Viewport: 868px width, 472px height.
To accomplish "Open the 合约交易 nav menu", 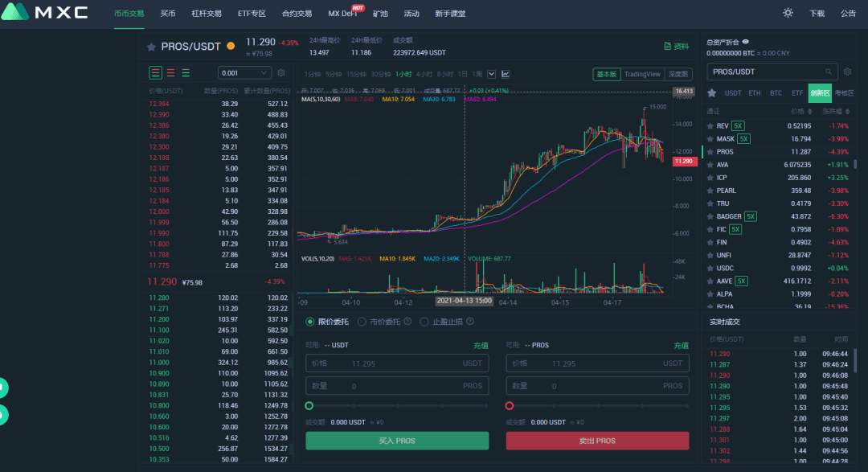I will click(297, 14).
